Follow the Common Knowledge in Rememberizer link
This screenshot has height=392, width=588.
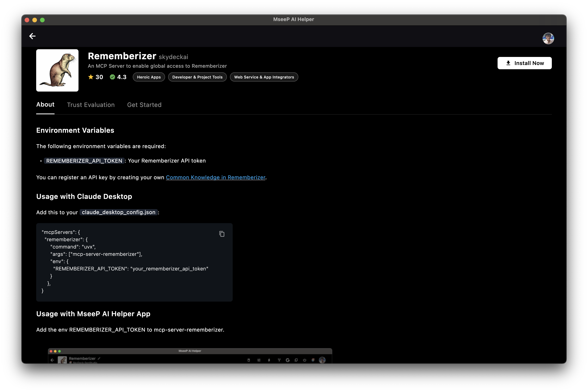tap(215, 177)
